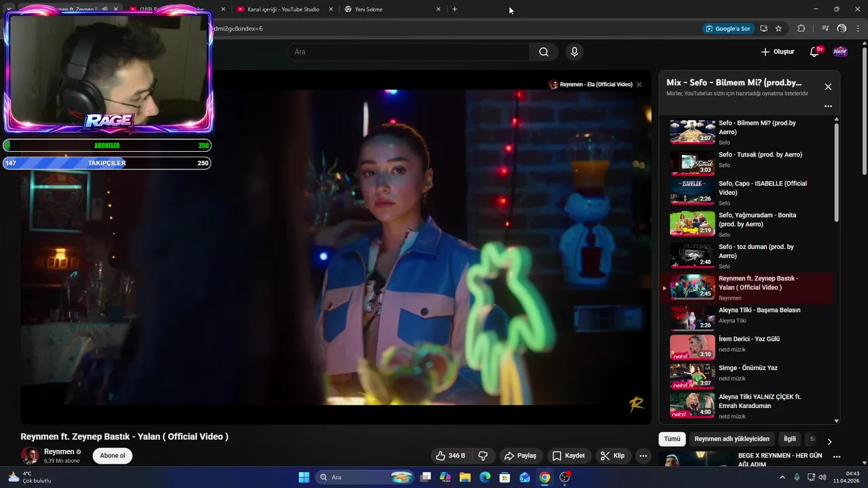
Task: Switch to Kanal içeriği - YouTube Studio tab
Action: click(284, 9)
